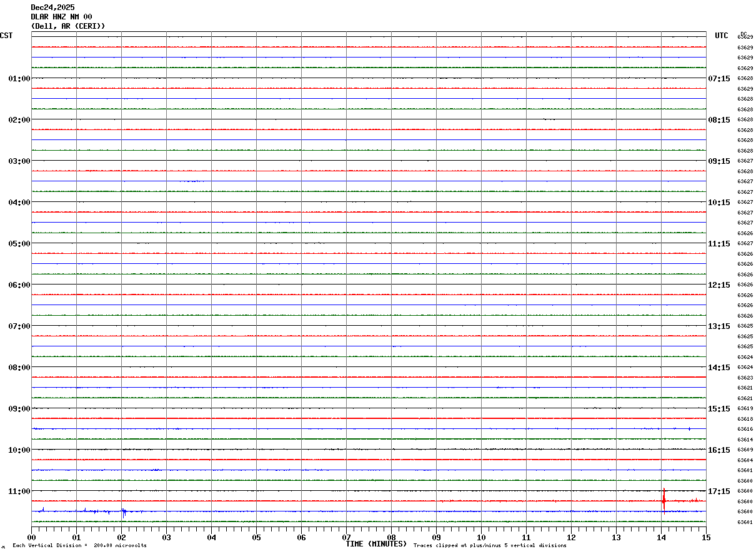This screenshot has width=756, height=554.
Task: Click the 17:15 UTC time label
Action: point(719,491)
